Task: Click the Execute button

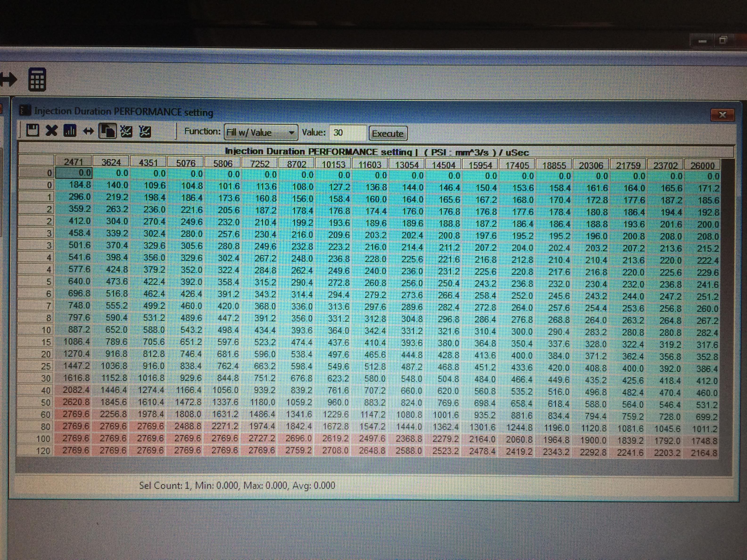Action: pos(388,134)
